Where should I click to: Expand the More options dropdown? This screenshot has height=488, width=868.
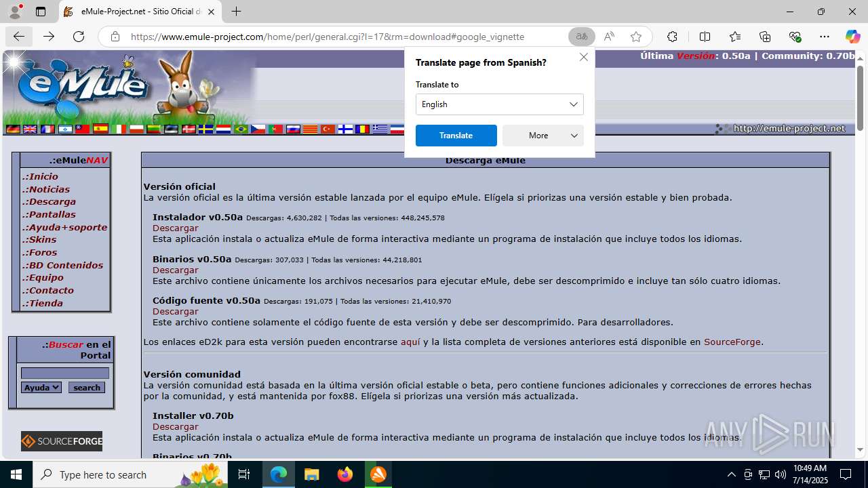pyautogui.click(x=543, y=136)
